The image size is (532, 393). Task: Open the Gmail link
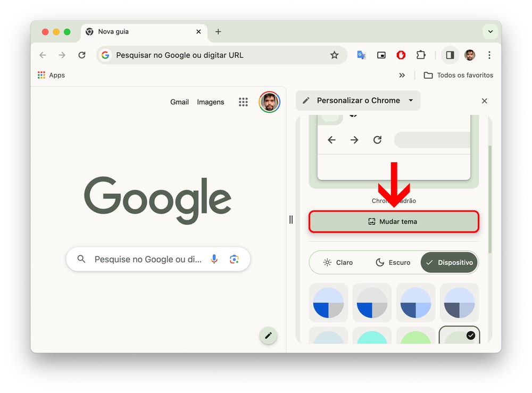[179, 102]
